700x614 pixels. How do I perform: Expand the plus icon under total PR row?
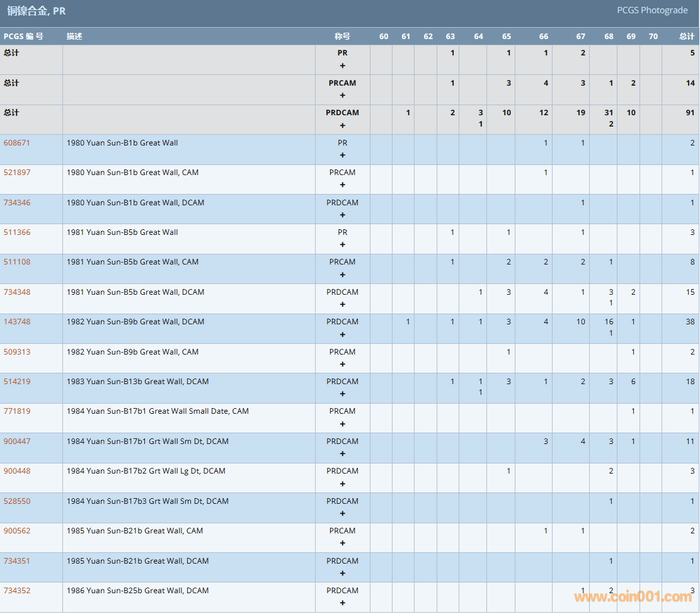click(x=343, y=65)
